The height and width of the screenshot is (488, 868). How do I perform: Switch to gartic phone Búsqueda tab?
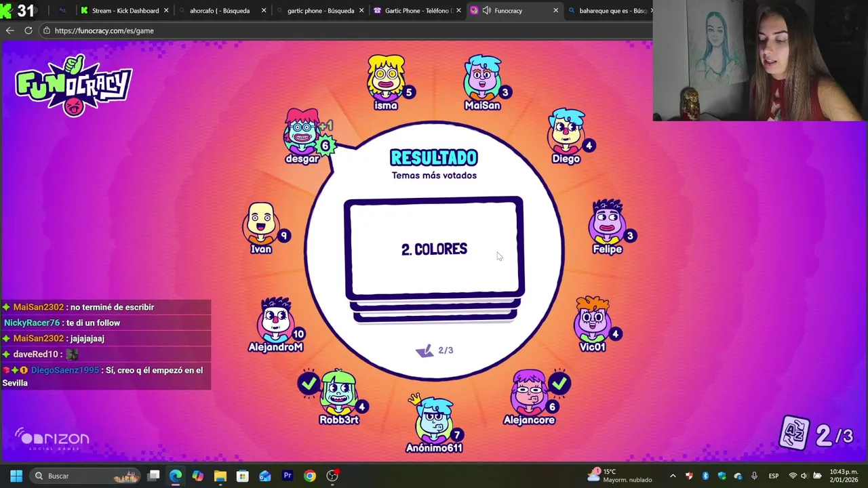point(321,10)
